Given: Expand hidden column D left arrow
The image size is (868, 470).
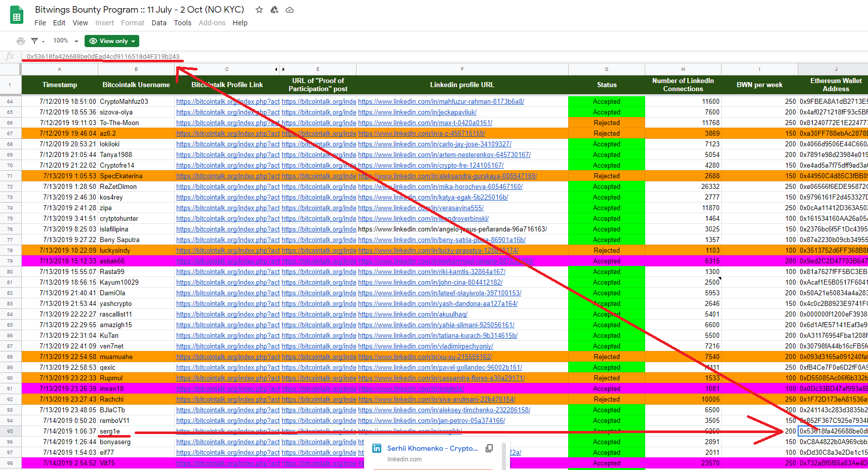Looking at the screenshot, I should click(276, 69).
